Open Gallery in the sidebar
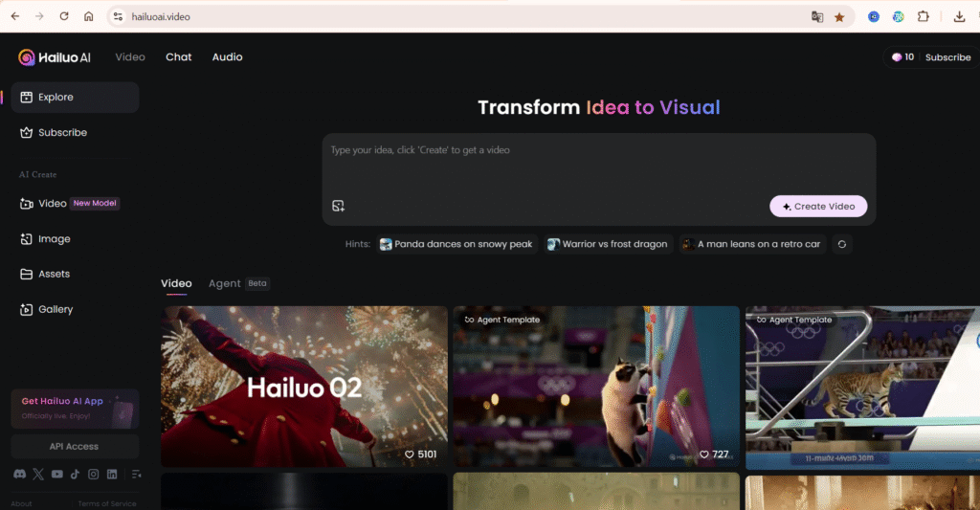 75,309
